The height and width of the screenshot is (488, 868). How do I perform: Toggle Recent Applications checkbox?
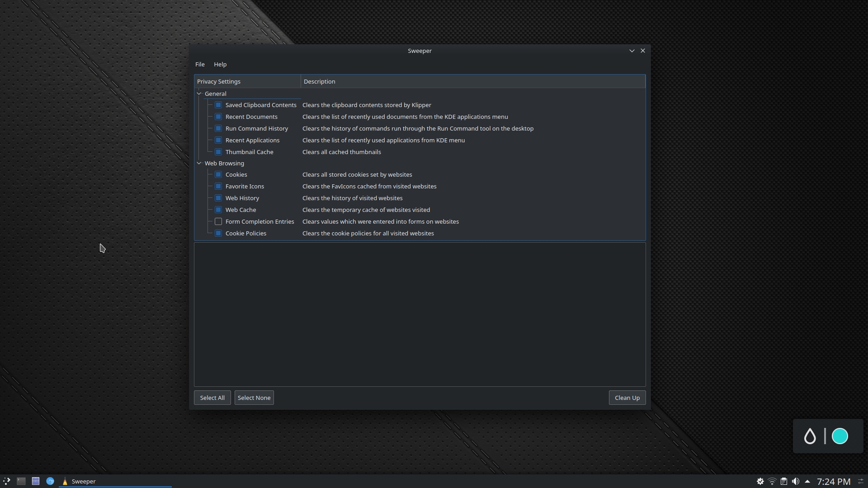pyautogui.click(x=218, y=140)
